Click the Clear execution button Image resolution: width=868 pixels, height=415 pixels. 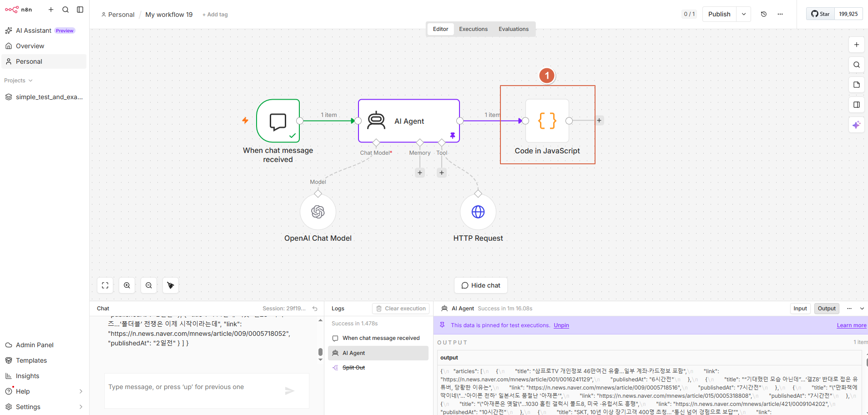point(401,309)
